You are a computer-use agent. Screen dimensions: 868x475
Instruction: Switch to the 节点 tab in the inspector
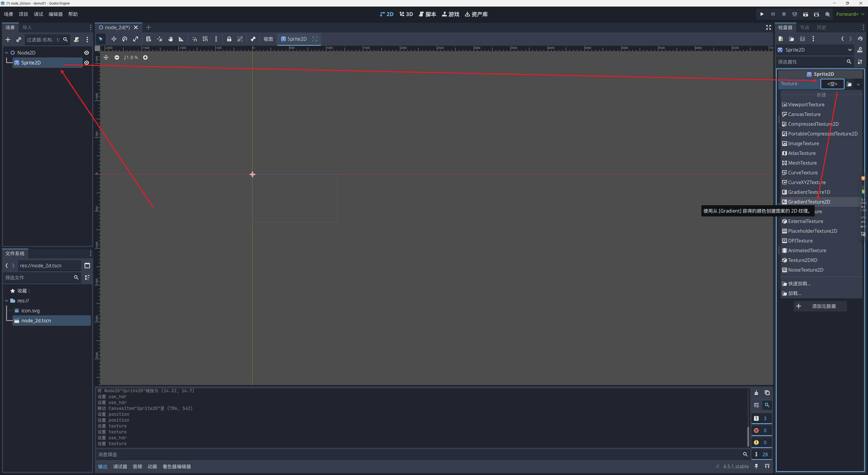point(804,28)
